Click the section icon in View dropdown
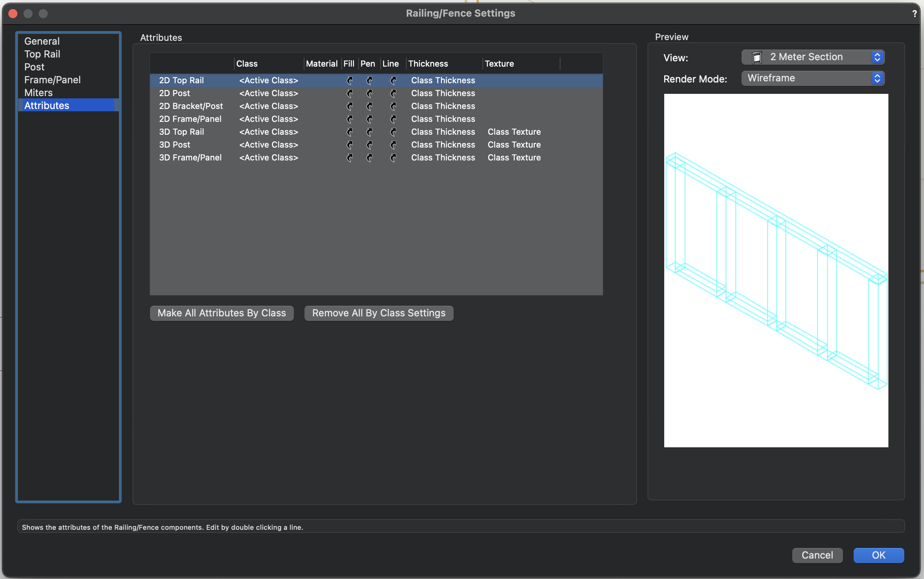 (757, 58)
